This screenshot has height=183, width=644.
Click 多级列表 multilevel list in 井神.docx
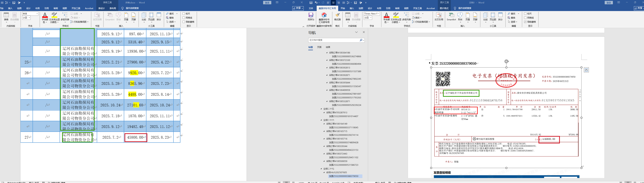(65, 17)
